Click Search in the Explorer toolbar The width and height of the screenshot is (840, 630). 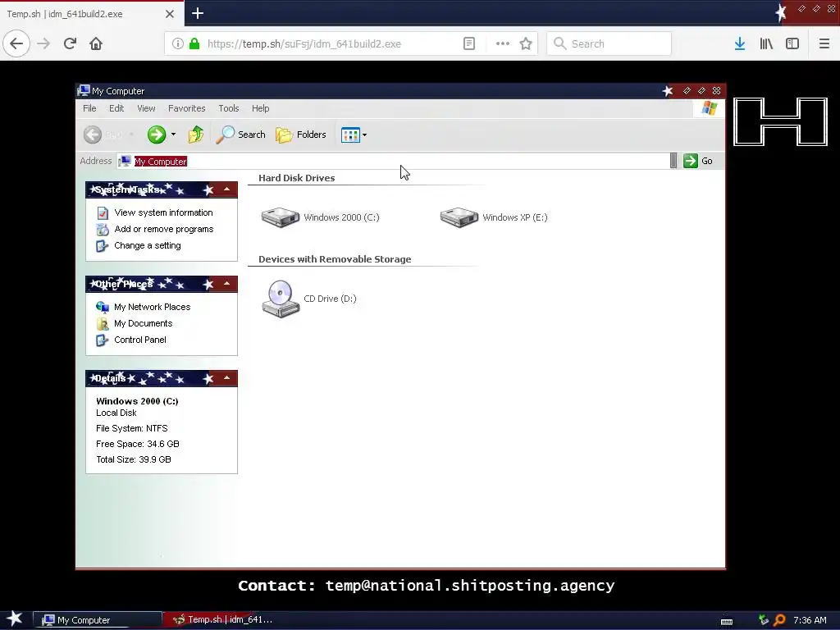[240, 135]
